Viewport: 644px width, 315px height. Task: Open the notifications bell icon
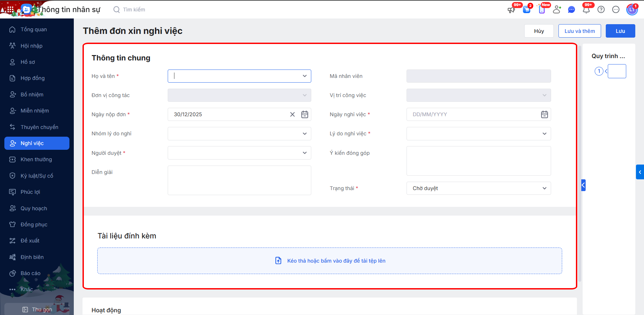586,10
